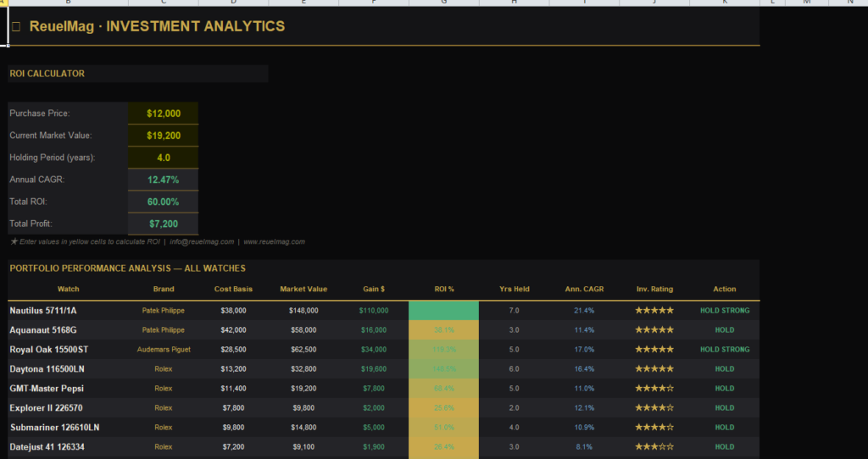The height and width of the screenshot is (459, 868).
Task: Select the Nautilus $110,000 gain cell
Action: click(x=374, y=311)
